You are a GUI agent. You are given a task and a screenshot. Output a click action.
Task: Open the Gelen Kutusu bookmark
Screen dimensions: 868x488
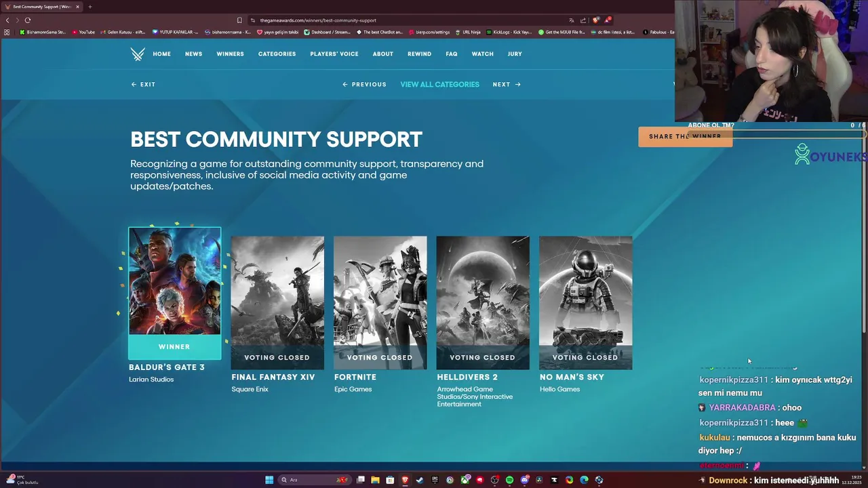[123, 32]
